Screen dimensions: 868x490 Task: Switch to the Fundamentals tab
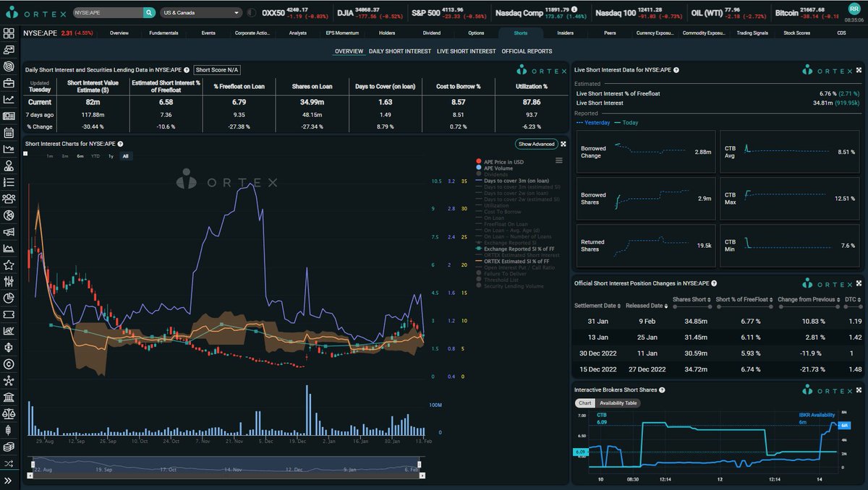[x=163, y=33]
